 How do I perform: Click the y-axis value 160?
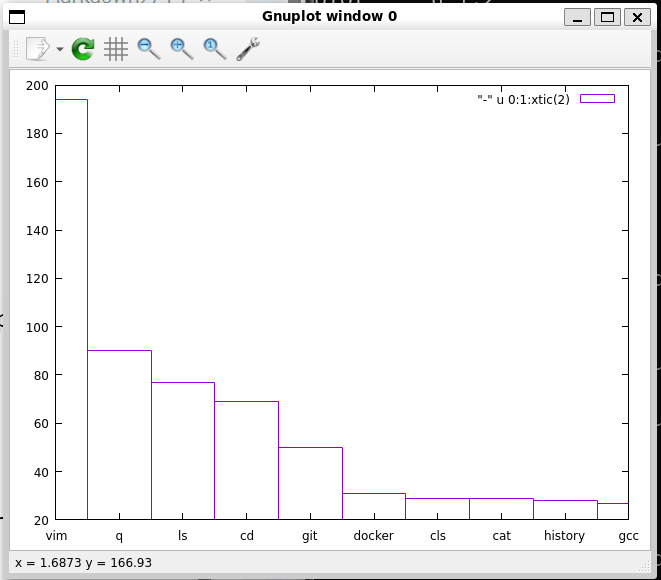coord(37,183)
